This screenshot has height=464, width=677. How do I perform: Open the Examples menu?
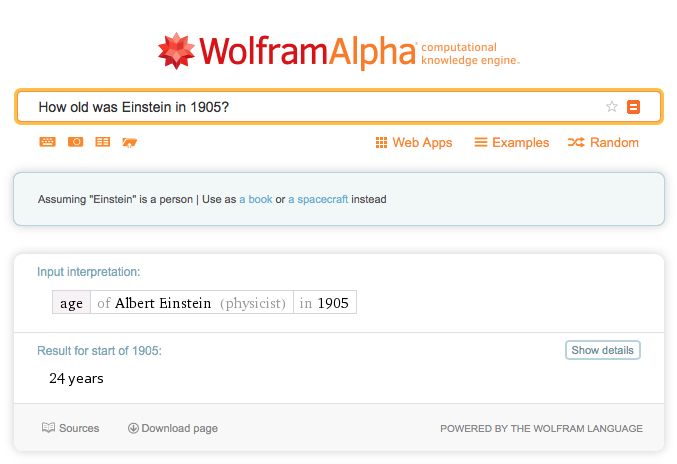(511, 142)
